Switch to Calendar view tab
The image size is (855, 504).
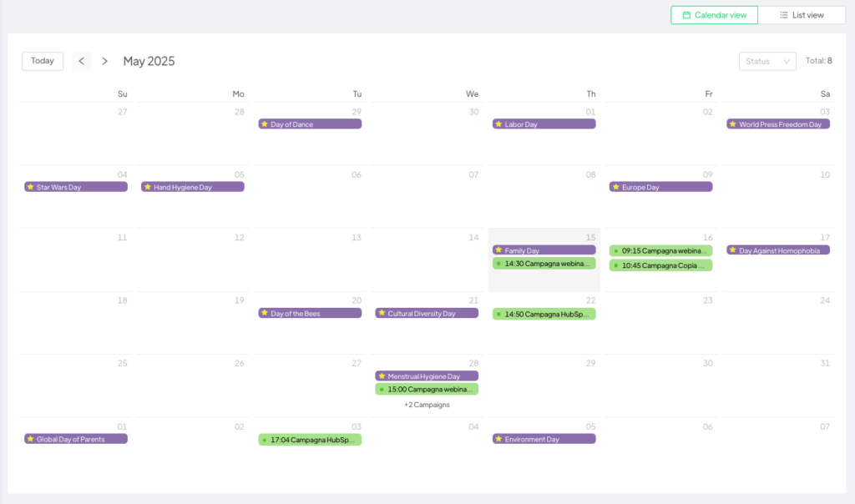click(x=714, y=15)
